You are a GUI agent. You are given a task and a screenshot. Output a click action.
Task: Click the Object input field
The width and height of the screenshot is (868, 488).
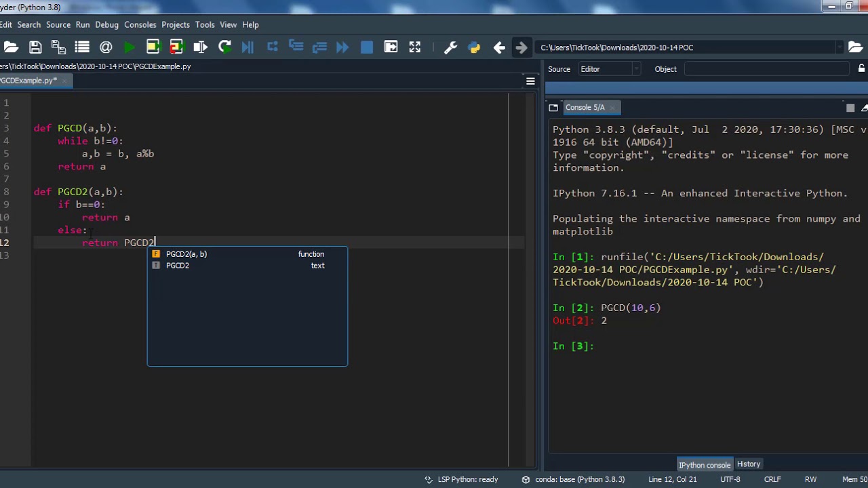pyautogui.click(x=766, y=68)
